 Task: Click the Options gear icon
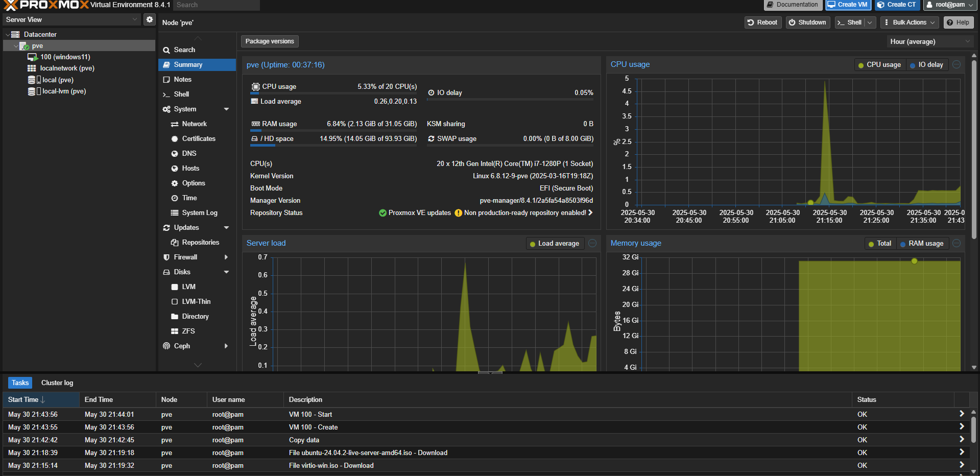coord(175,183)
